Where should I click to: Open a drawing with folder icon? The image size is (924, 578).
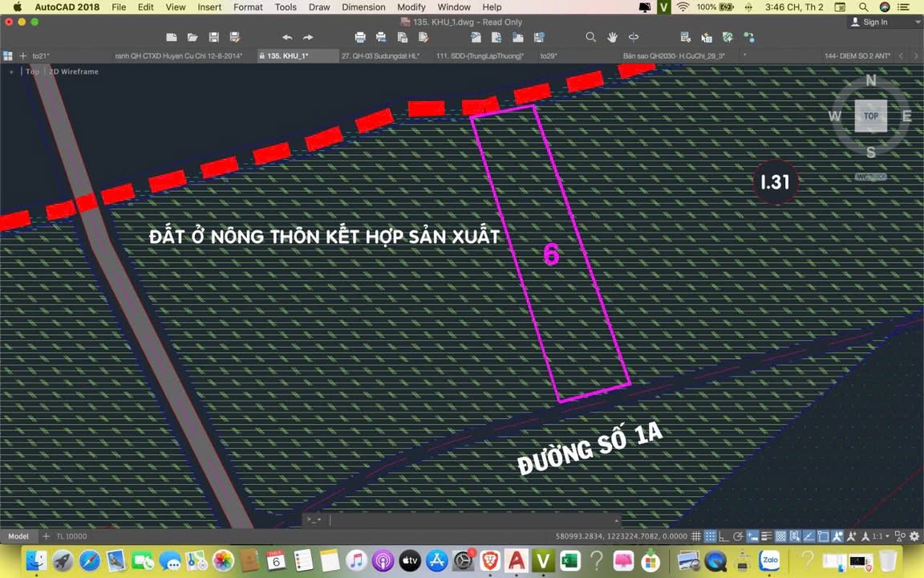click(x=192, y=37)
